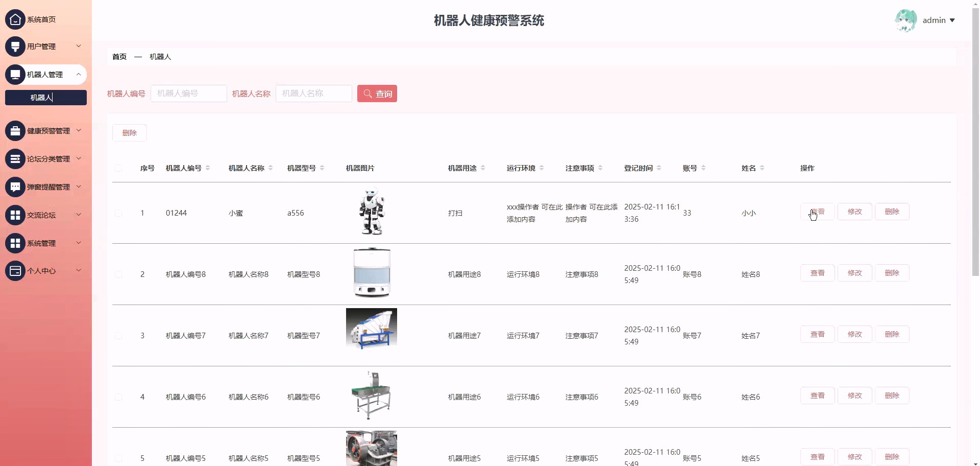
Task: Open the humanoid robot image of 小蜜
Action: click(x=372, y=212)
